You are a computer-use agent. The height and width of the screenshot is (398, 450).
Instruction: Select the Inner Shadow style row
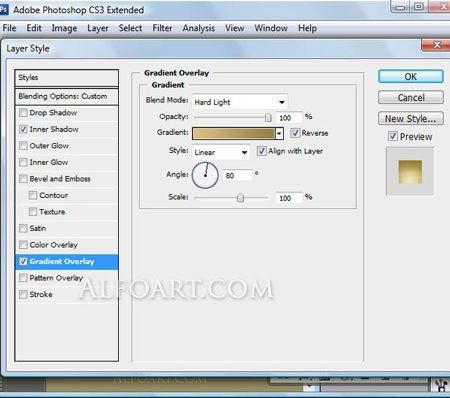(67, 129)
